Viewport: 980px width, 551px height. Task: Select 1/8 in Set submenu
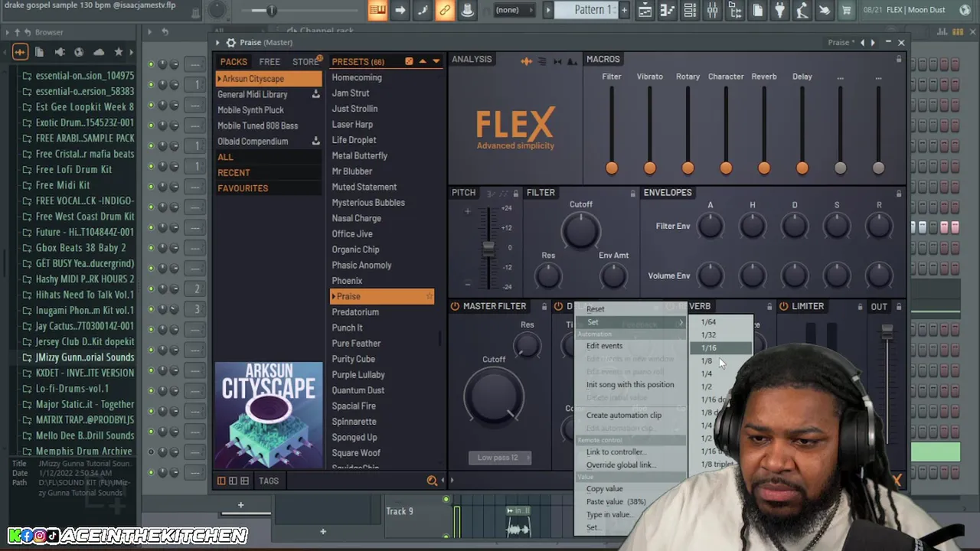click(706, 360)
